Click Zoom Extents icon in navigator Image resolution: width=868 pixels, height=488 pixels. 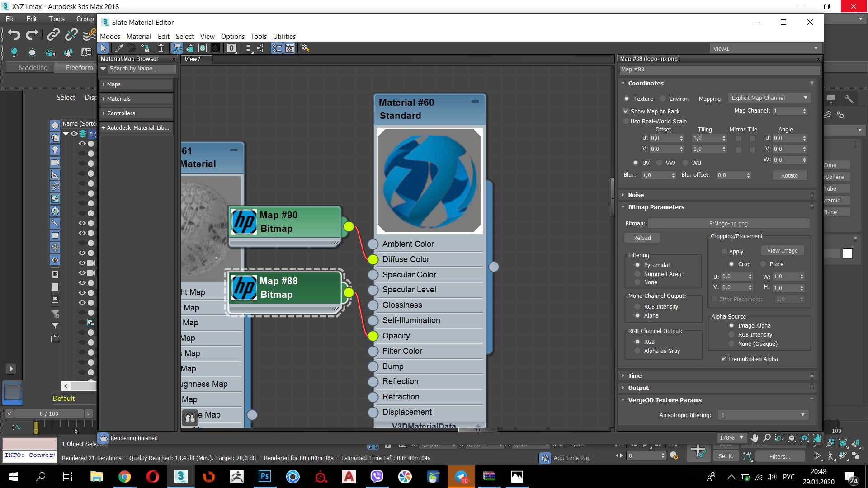pyautogui.click(x=792, y=437)
